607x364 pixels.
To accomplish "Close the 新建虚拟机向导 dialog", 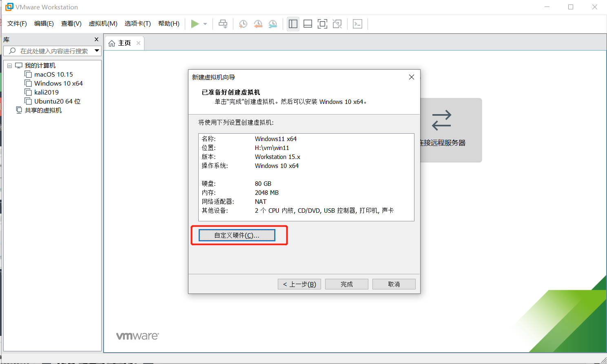I will (x=412, y=77).
